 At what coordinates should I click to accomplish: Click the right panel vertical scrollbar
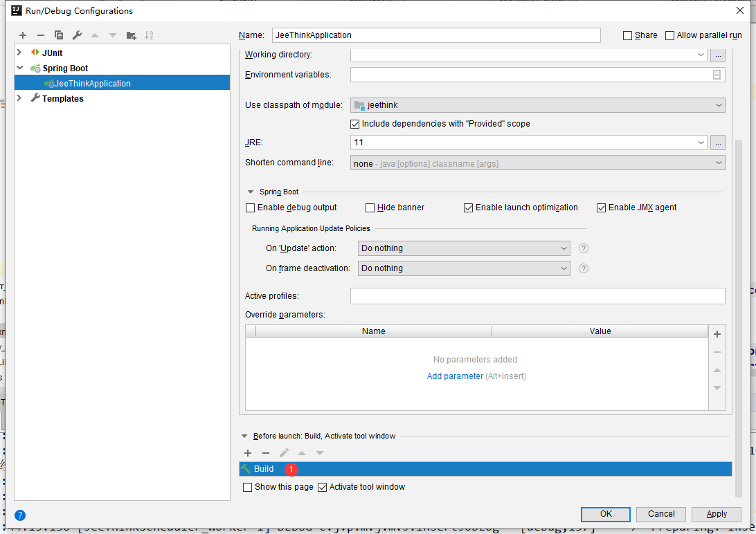(738, 317)
